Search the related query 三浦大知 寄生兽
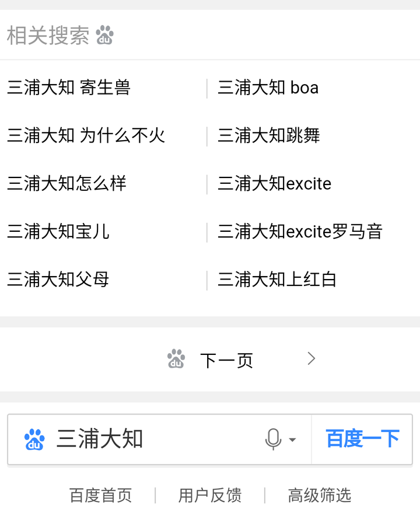420x526 pixels. point(69,88)
